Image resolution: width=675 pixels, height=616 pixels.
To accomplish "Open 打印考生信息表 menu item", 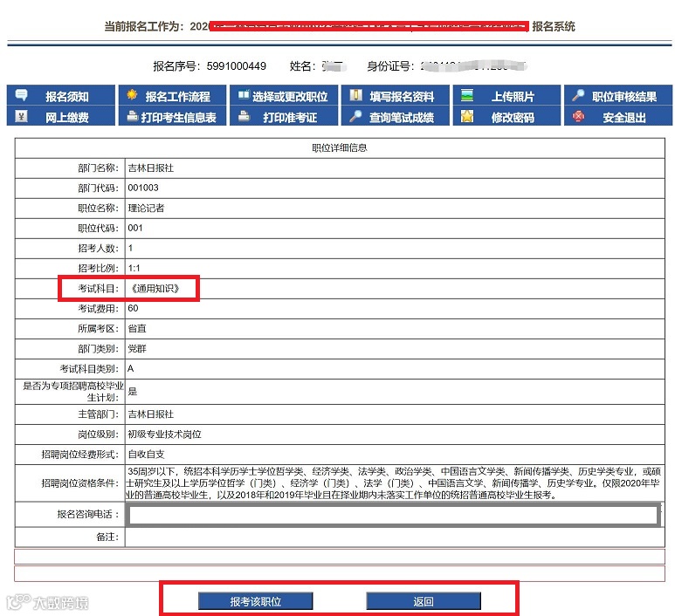I will (x=172, y=116).
